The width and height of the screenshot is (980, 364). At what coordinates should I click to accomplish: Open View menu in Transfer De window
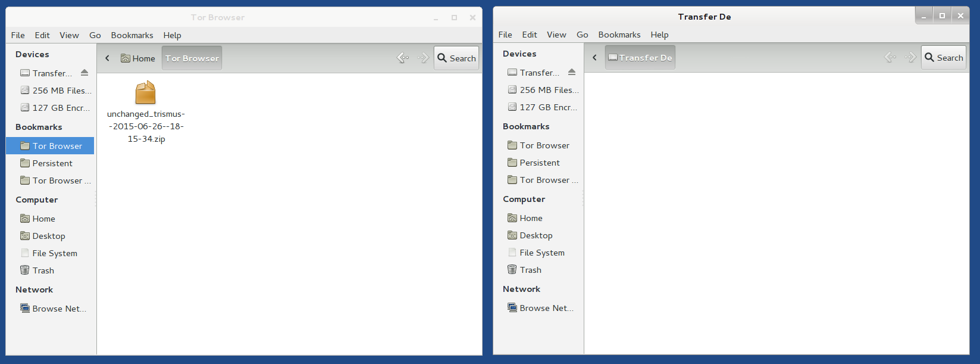(x=556, y=35)
